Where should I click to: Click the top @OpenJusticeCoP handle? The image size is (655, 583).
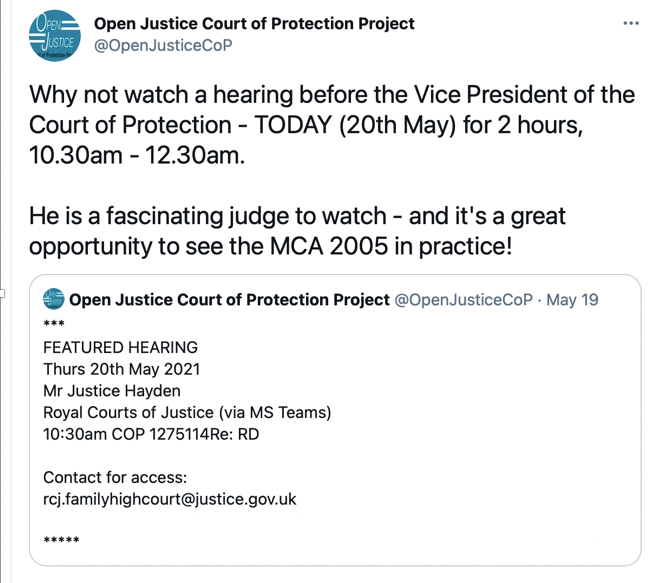coord(163,46)
